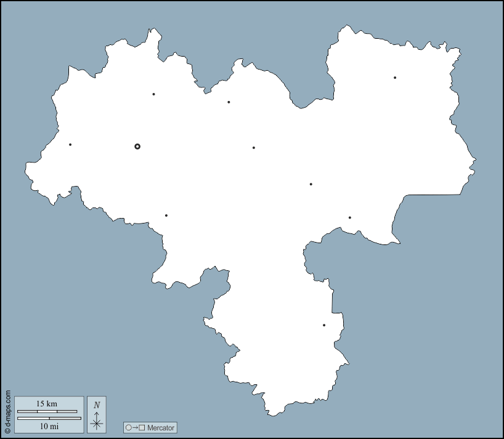
Task: Click the 10 mi scale bar
Action: (49, 419)
